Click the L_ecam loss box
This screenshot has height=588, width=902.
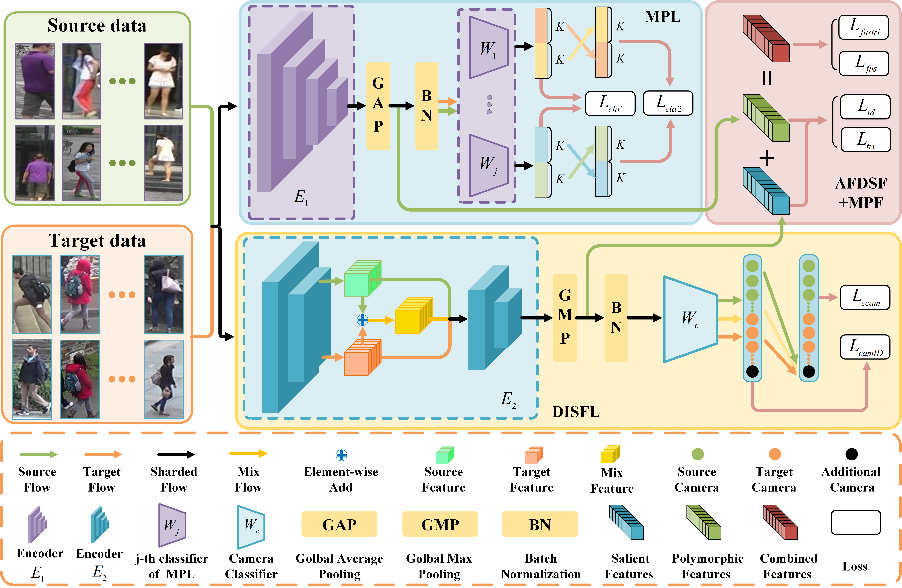pyautogui.click(x=865, y=298)
